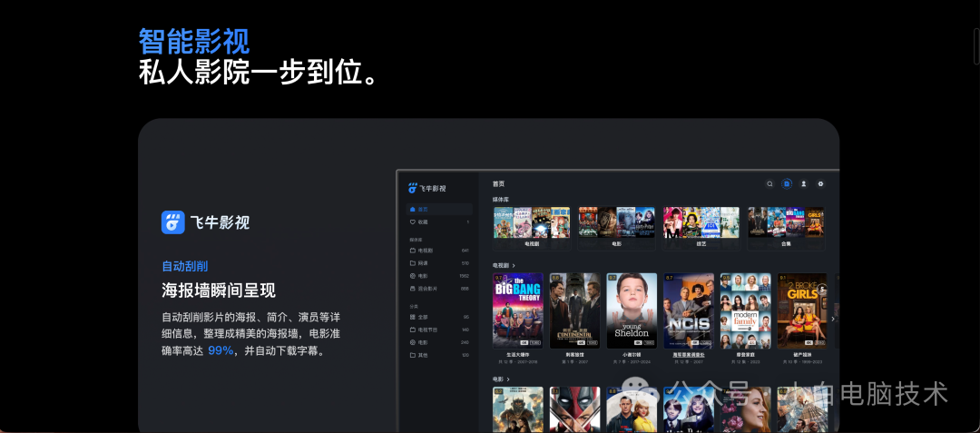Screen dimensions: 980x433
Task: Open 电视剧 library in sidebar
Action: tap(439, 250)
